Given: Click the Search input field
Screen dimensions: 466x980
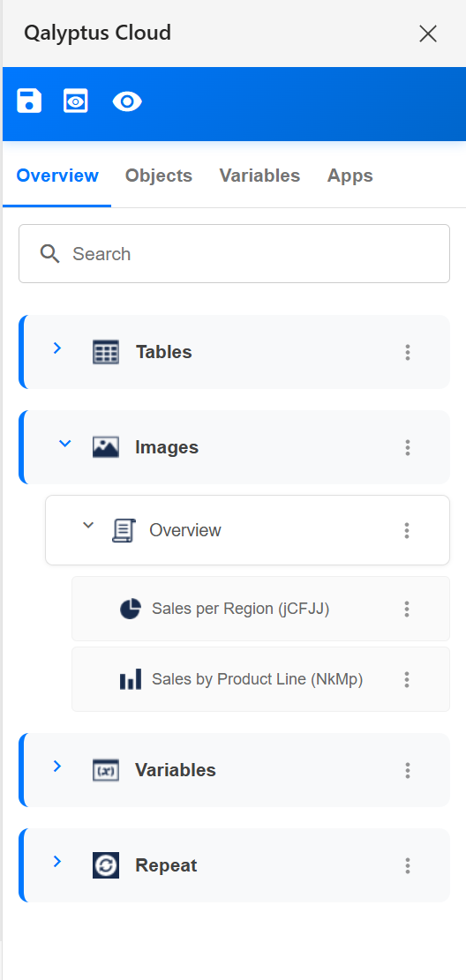Looking at the screenshot, I should click(x=234, y=254).
